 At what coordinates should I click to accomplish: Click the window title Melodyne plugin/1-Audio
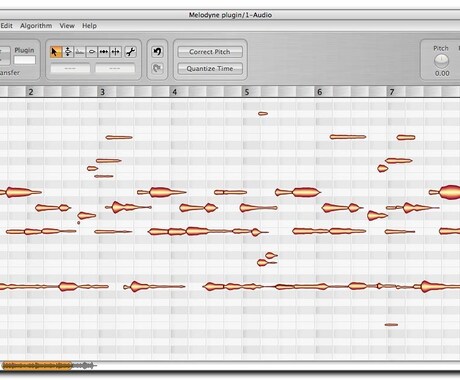pyautogui.click(x=230, y=15)
